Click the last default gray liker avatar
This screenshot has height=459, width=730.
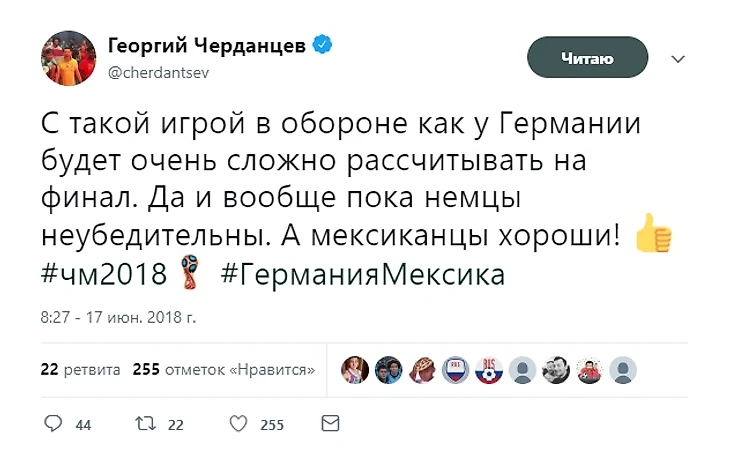tap(621, 370)
